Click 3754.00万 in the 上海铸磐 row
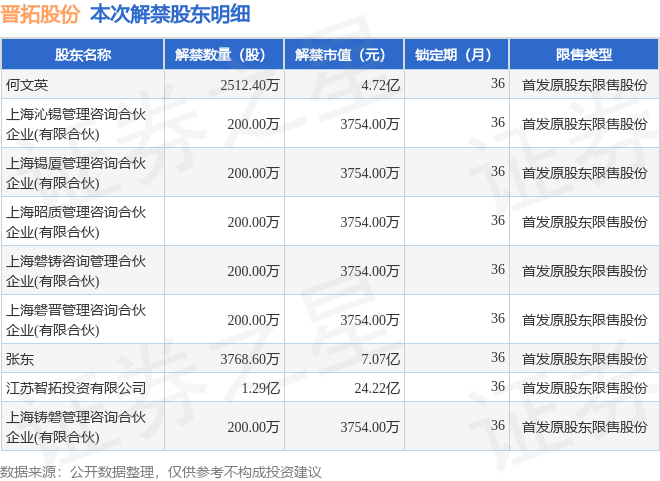 (370, 427)
